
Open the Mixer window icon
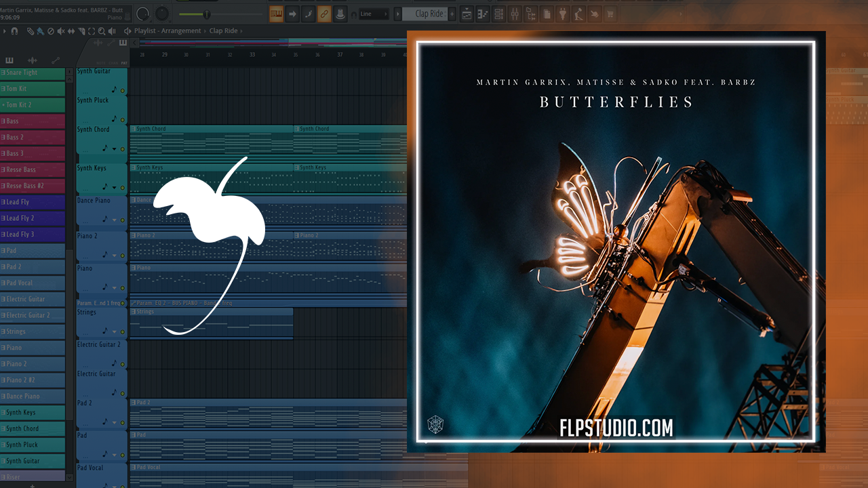[x=515, y=14]
